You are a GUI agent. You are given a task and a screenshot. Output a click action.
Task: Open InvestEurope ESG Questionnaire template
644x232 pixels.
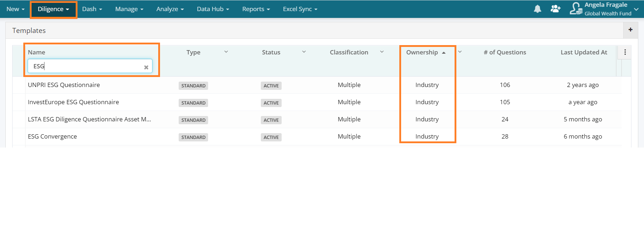pyautogui.click(x=73, y=102)
